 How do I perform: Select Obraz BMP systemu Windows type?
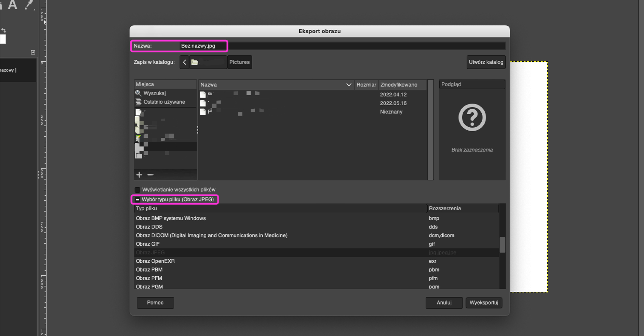click(170, 218)
